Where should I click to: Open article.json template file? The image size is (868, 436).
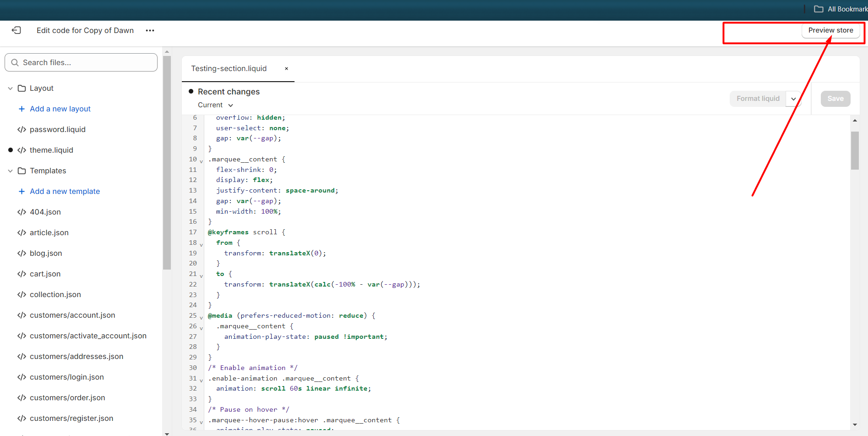[x=49, y=232]
